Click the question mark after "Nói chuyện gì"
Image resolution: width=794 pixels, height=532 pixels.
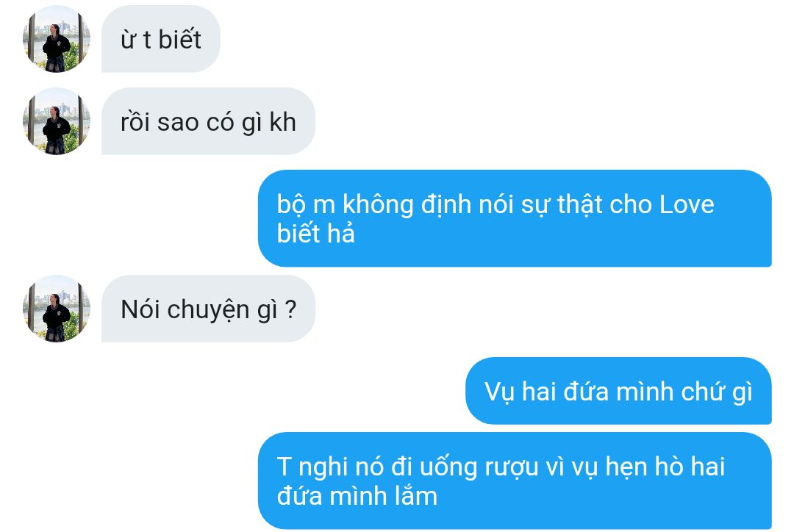[x=290, y=309]
